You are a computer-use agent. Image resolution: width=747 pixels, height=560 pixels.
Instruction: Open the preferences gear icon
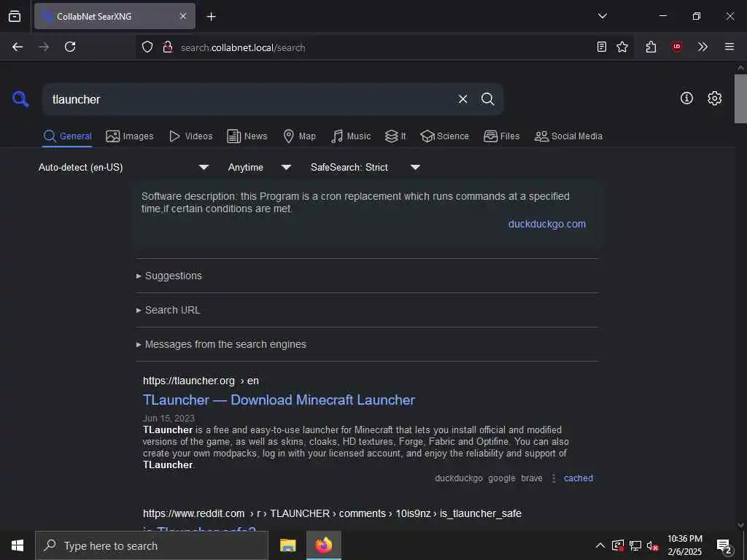[714, 98]
